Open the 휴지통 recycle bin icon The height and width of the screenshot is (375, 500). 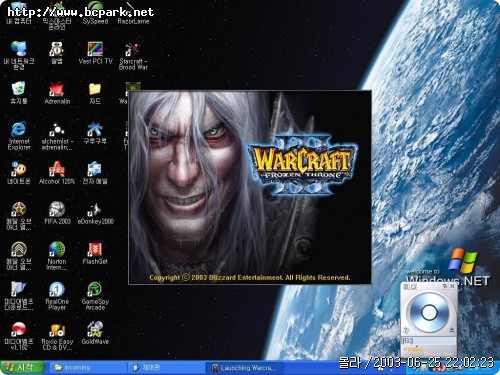tap(19, 93)
